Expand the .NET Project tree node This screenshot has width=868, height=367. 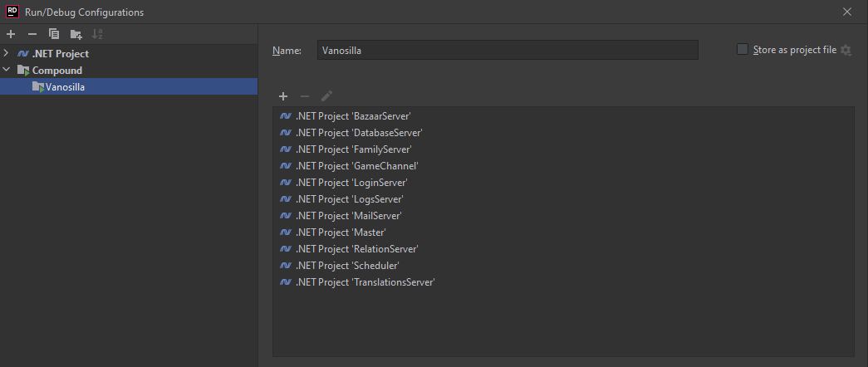[7, 53]
